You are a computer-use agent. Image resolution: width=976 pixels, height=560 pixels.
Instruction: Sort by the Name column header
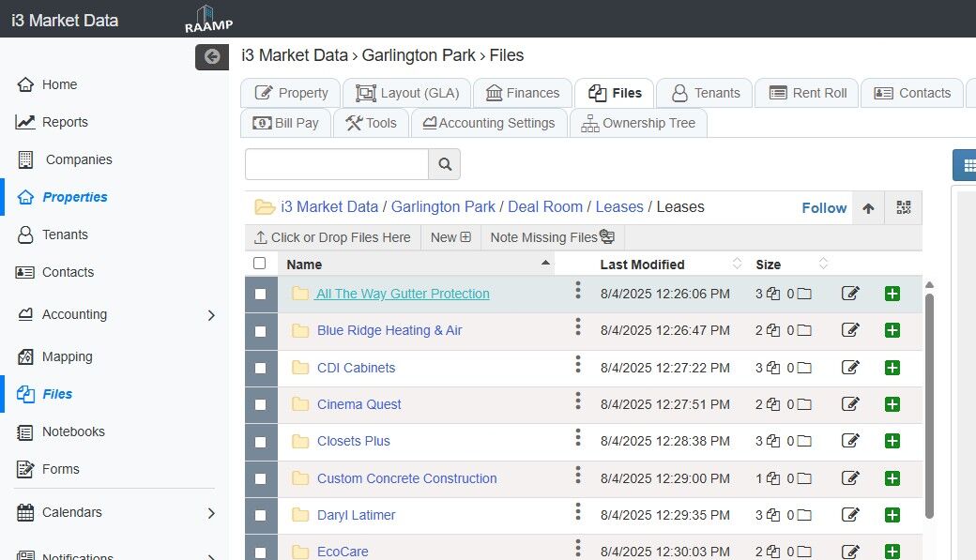(417, 264)
